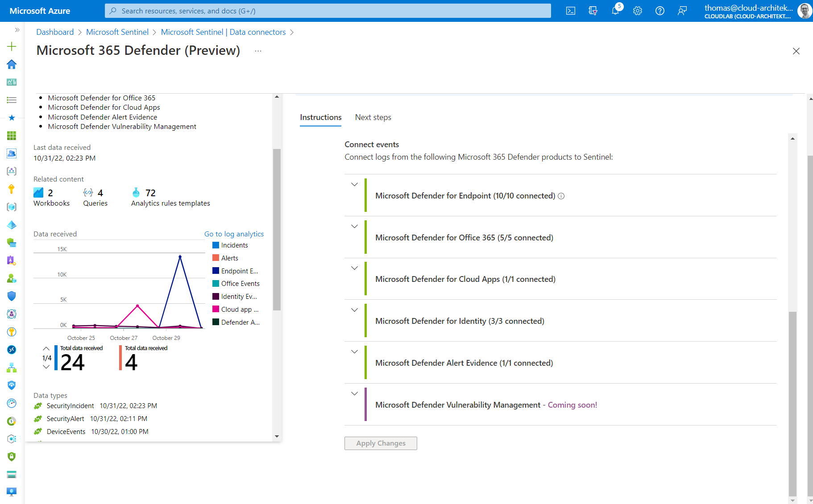Screen dimensions: 813x504
Task: Open All services list icon in sidebar
Action: pos(12,100)
